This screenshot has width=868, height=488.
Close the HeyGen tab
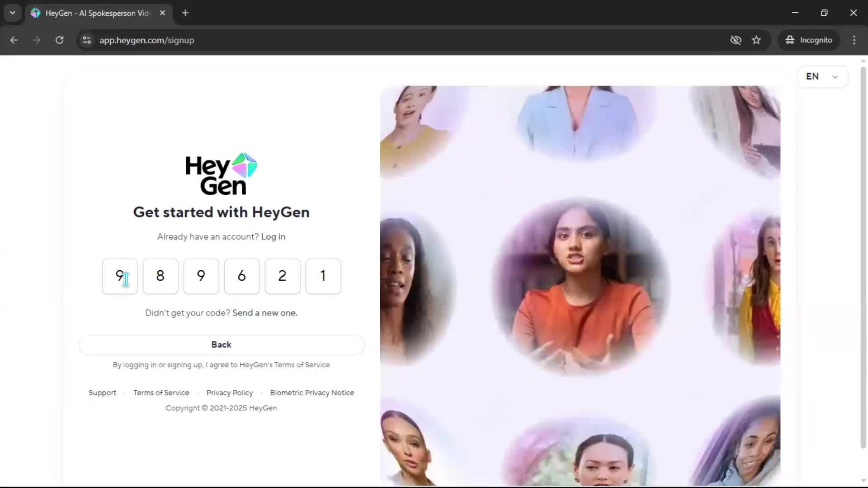click(x=163, y=13)
